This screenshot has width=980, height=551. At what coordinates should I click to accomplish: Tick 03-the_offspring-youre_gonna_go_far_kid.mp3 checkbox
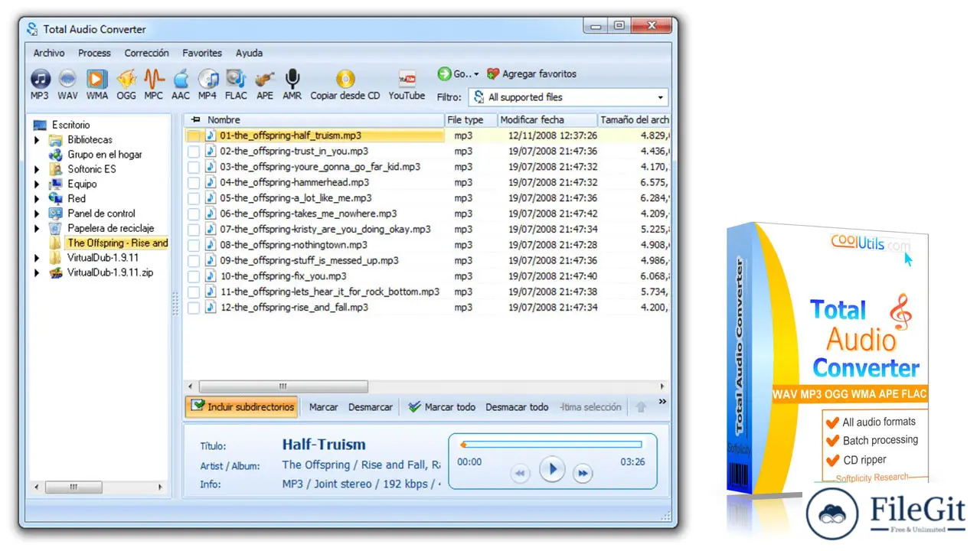pos(194,167)
